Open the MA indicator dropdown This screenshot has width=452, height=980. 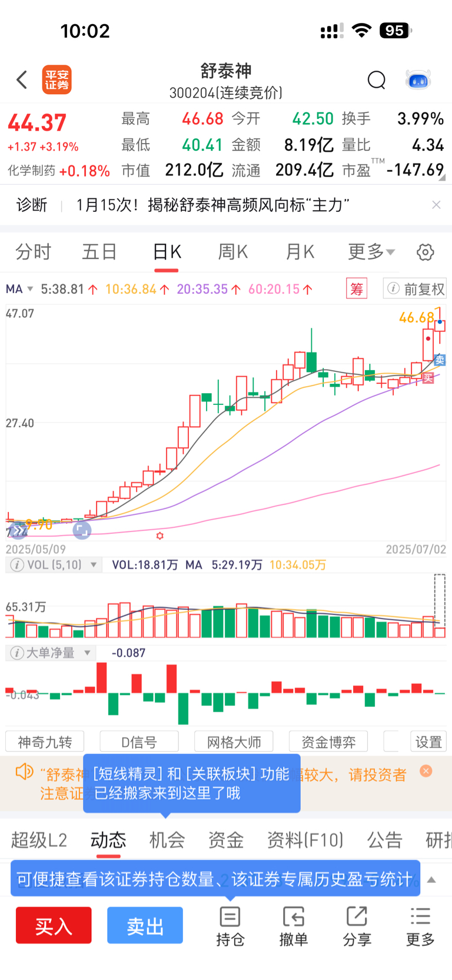[x=19, y=289]
